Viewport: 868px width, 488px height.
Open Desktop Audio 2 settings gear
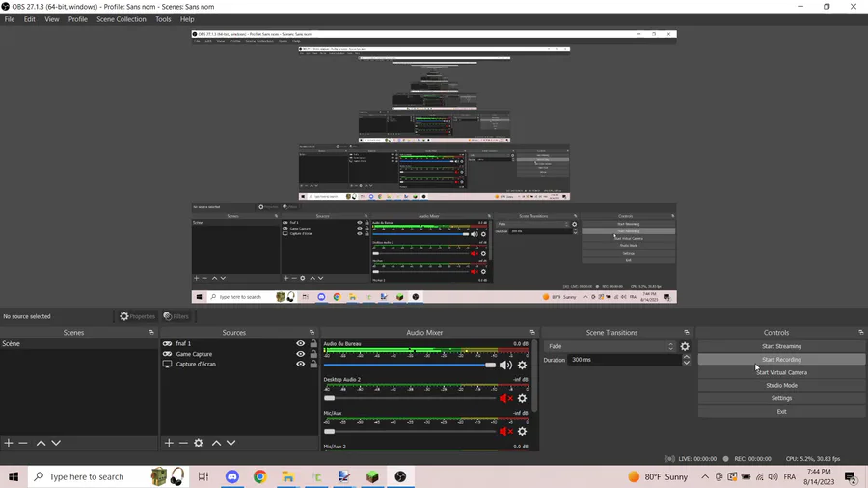pyautogui.click(x=522, y=398)
